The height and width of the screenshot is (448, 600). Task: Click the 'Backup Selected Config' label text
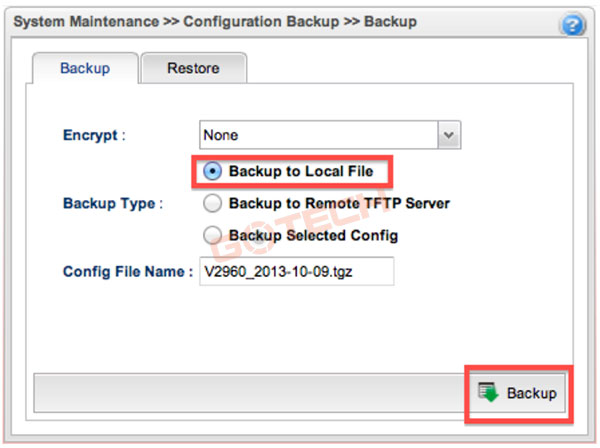313,235
